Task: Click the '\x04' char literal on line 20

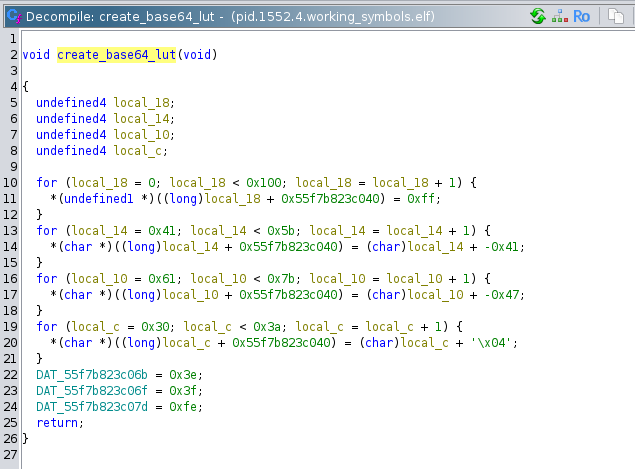Action: coord(491,343)
